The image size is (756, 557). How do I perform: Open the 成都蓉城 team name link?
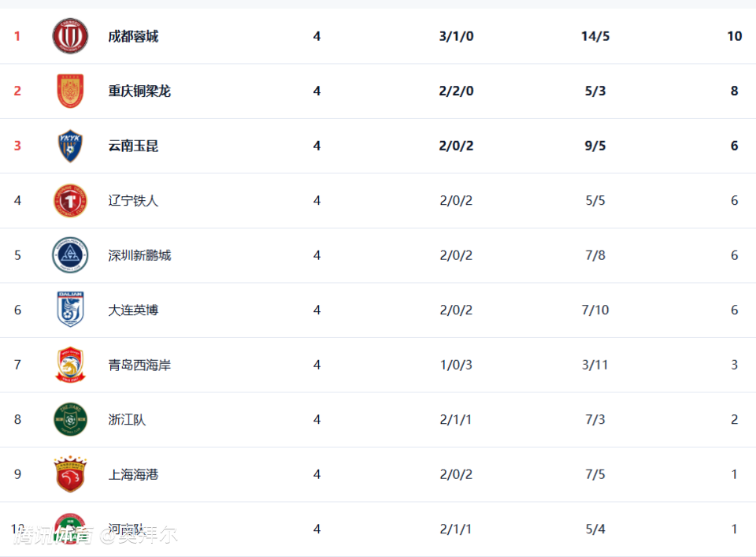133,36
